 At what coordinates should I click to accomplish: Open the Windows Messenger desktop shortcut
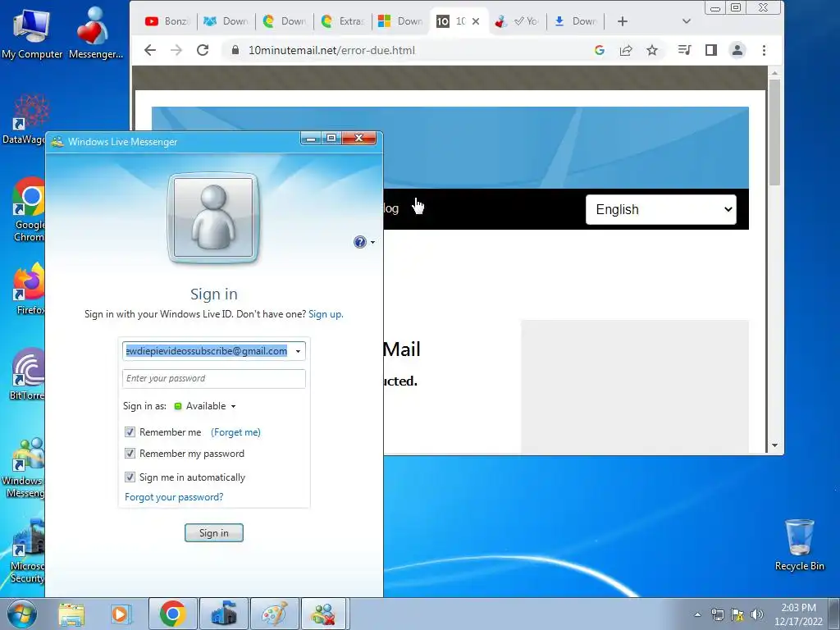[24, 467]
